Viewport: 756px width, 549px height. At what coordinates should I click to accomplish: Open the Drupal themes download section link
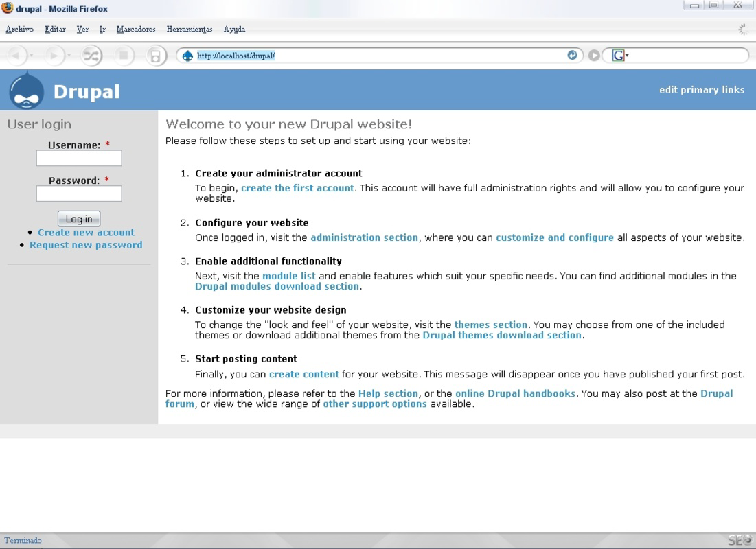[502, 335]
